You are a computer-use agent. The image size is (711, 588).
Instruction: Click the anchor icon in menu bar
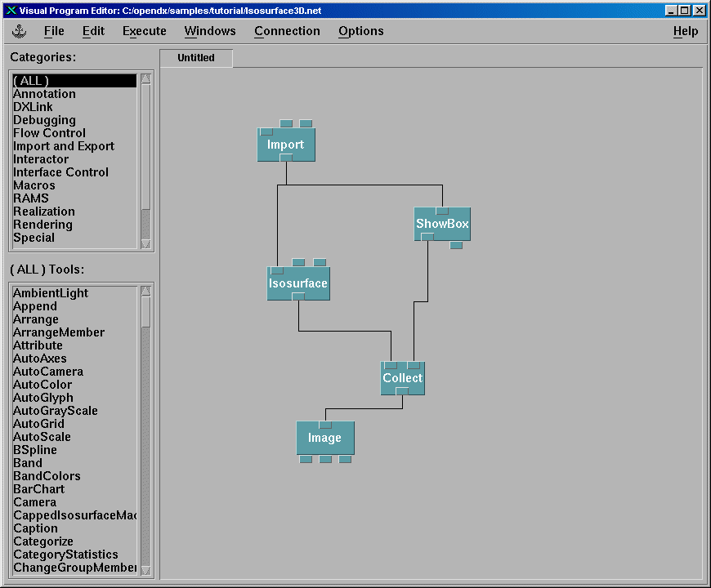click(x=20, y=31)
